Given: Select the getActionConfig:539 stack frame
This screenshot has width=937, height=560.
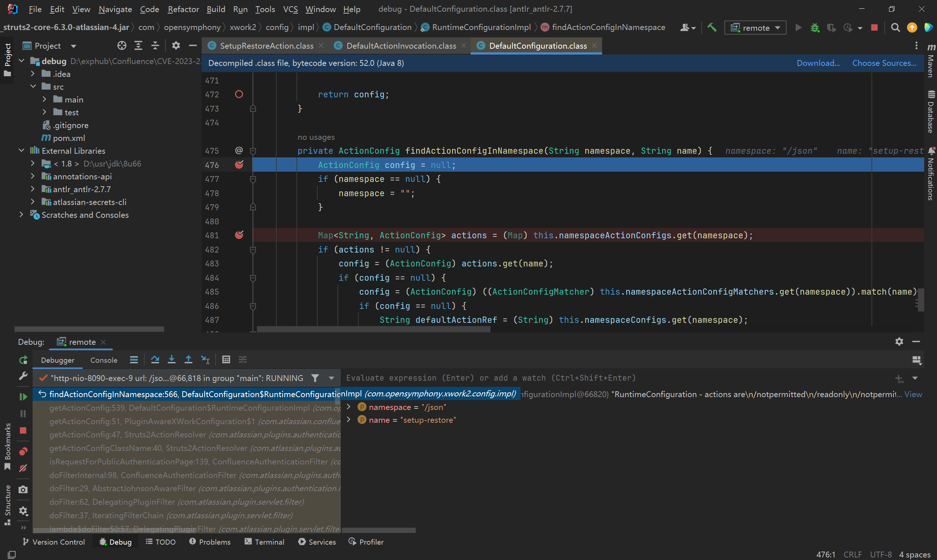Looking at the screenshot, I should click(186, 407).
